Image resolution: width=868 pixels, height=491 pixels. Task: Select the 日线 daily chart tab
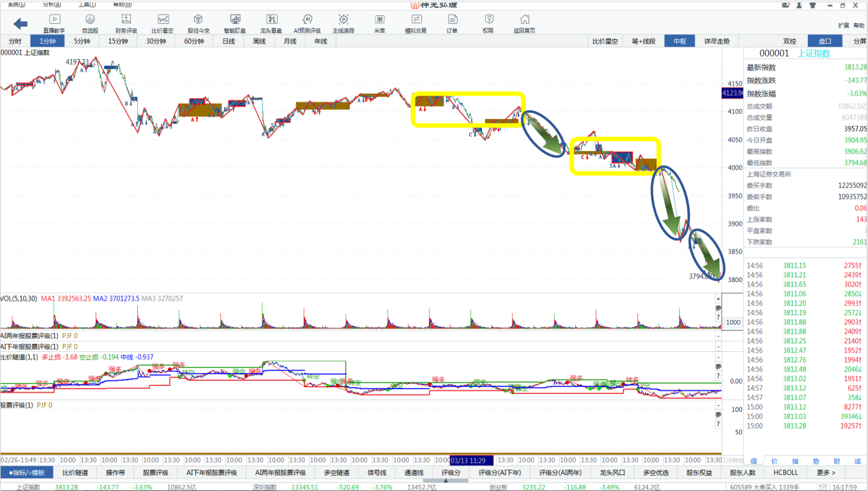(228, 41)
